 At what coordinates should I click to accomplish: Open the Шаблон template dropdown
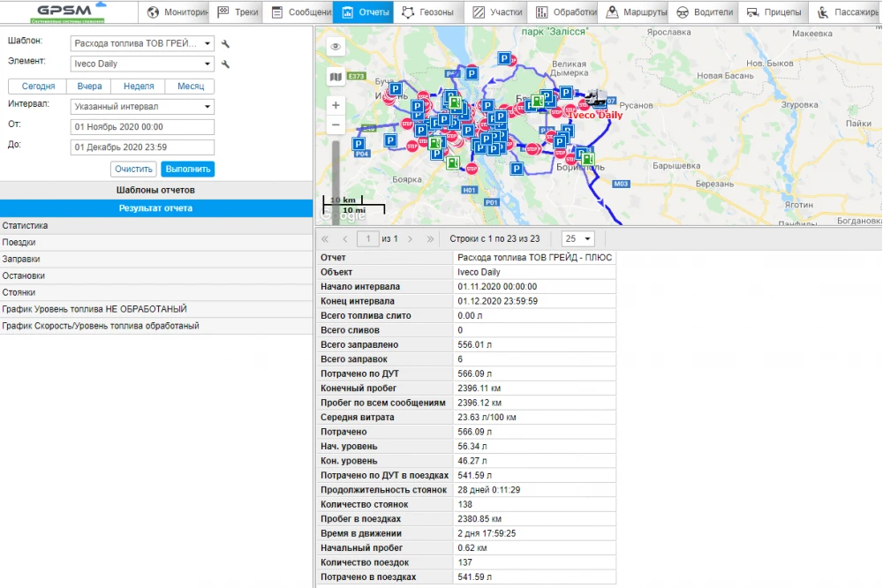(x=141, y=42)
